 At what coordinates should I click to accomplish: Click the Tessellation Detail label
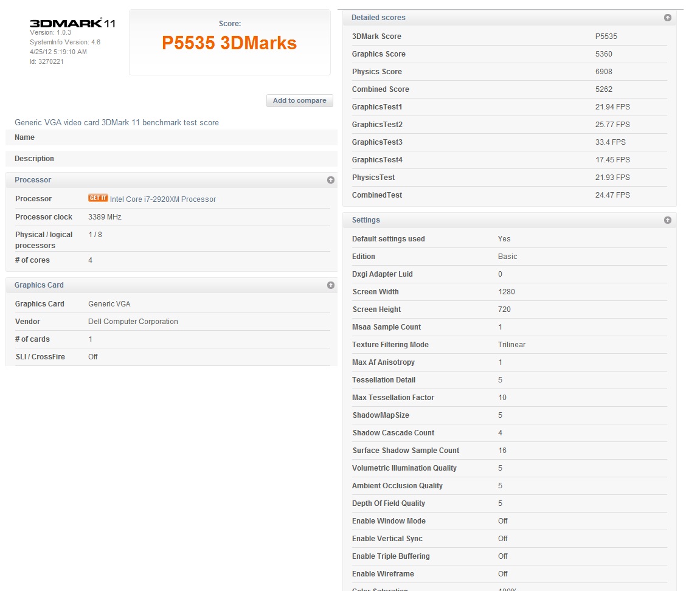pos(384,380)
